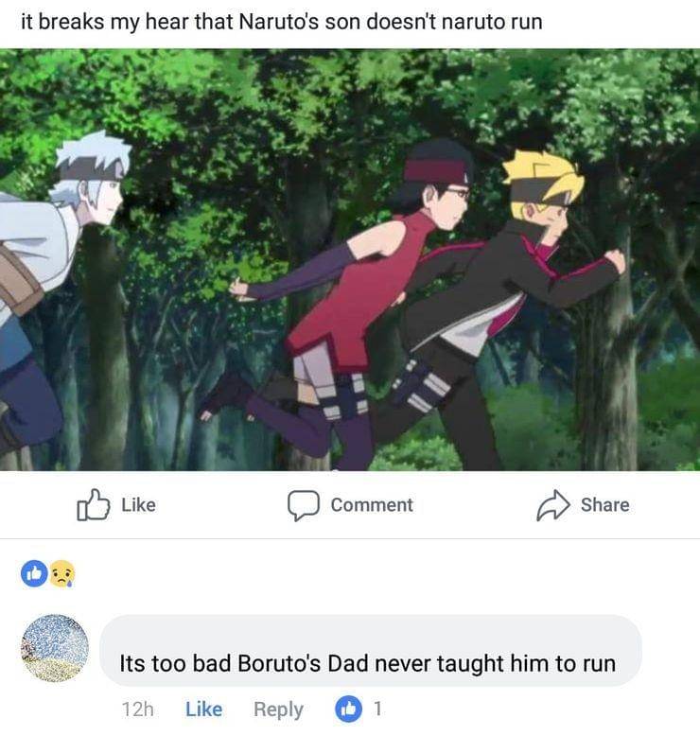
Task: Select the comment text bubble
Action: [x=371, y=651]
